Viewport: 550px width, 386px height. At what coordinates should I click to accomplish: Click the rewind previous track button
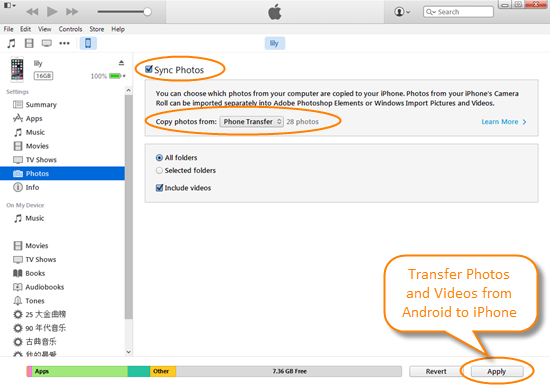pyautogui.click(x=32, y=12)
